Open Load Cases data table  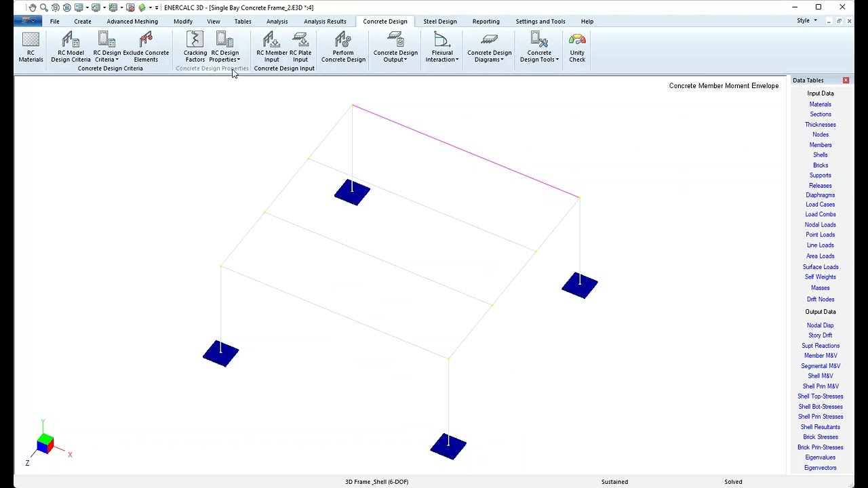point(820,205)
